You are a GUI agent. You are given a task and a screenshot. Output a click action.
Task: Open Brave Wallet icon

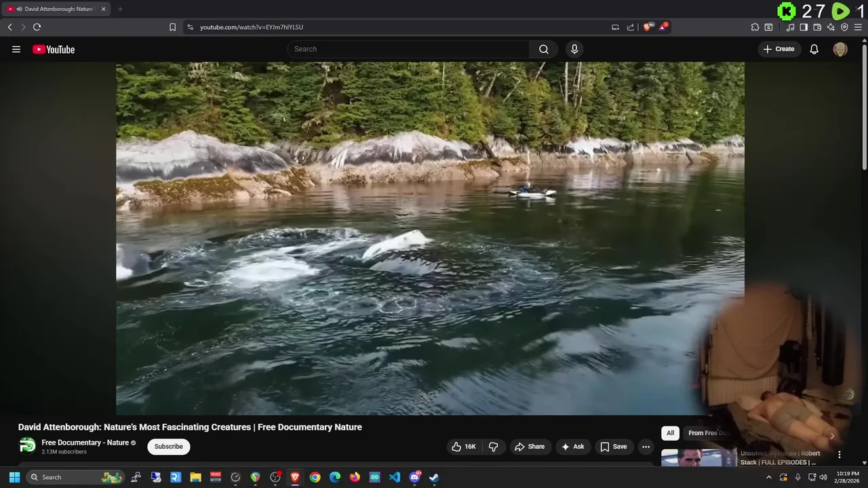click(x=817, y=27)
